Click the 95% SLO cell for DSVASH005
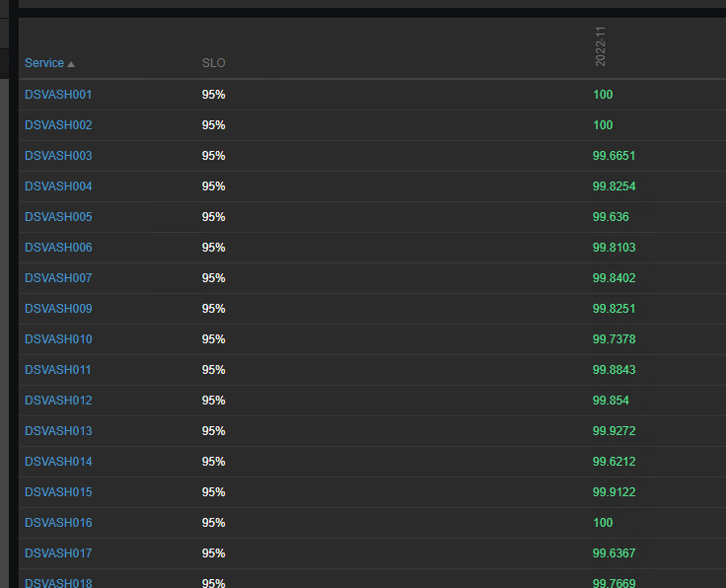 (x=213, y=217)
